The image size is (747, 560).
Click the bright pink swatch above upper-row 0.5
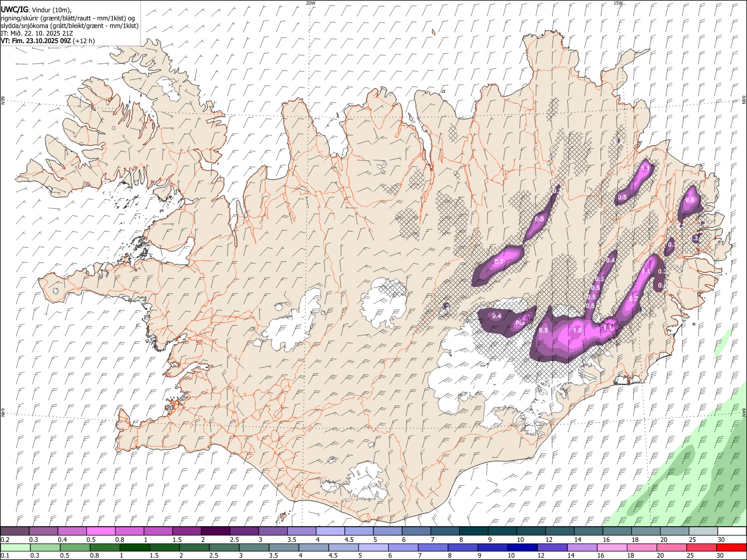[101, 531]
